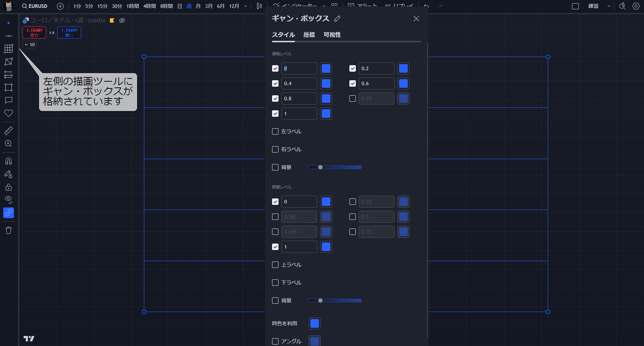Viewport: 644px width, 346px height.
Task: Select the pattern drawing tool icon
Action: point(9,62)
